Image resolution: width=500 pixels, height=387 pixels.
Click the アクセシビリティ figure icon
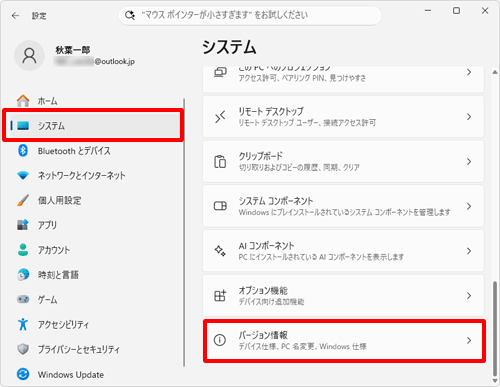point(23,324)
